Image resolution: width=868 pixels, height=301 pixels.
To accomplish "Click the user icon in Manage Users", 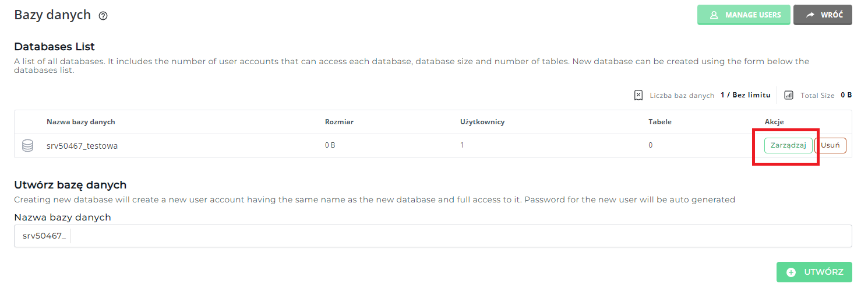I will tap(714, 15).
